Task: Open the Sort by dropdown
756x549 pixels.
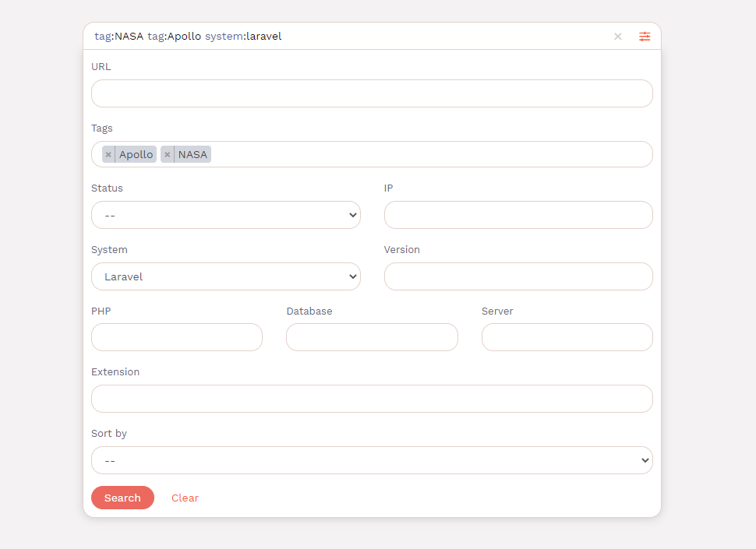Action: (x=372, y=460)
